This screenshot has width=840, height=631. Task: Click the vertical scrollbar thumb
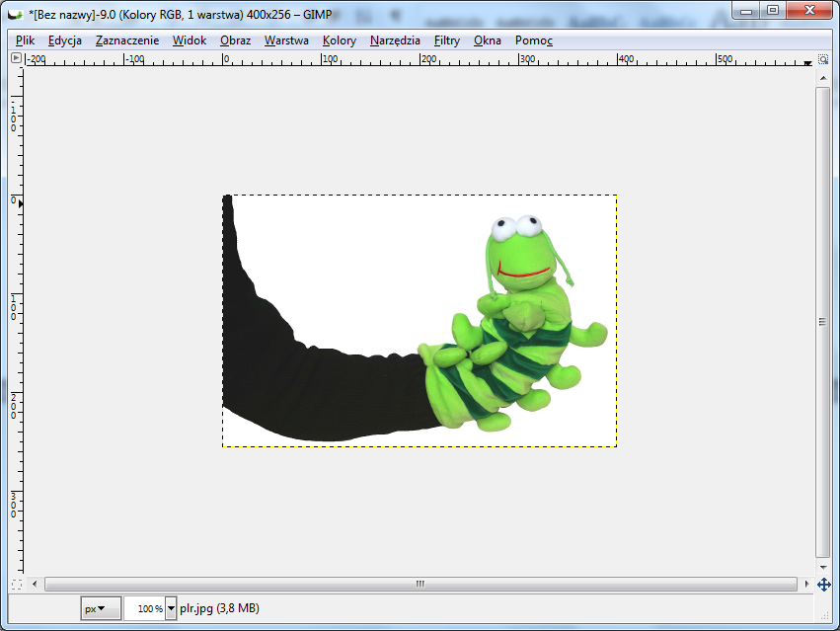click(823, 322)
